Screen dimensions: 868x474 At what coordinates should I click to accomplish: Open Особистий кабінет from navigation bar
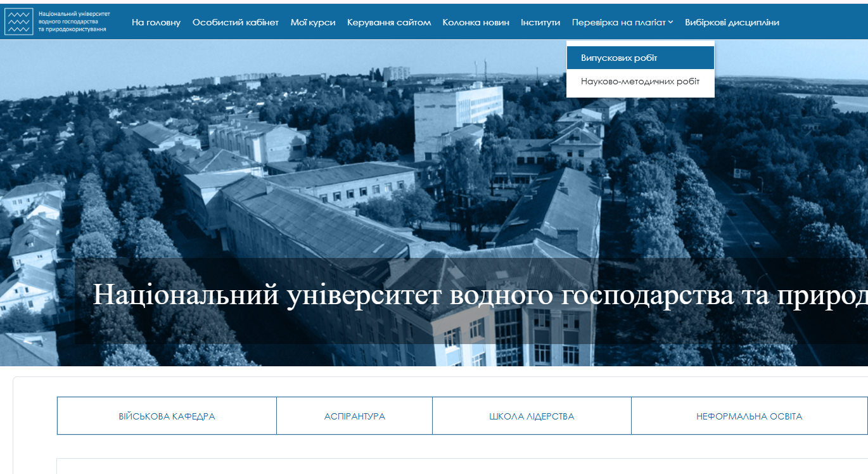235,22
